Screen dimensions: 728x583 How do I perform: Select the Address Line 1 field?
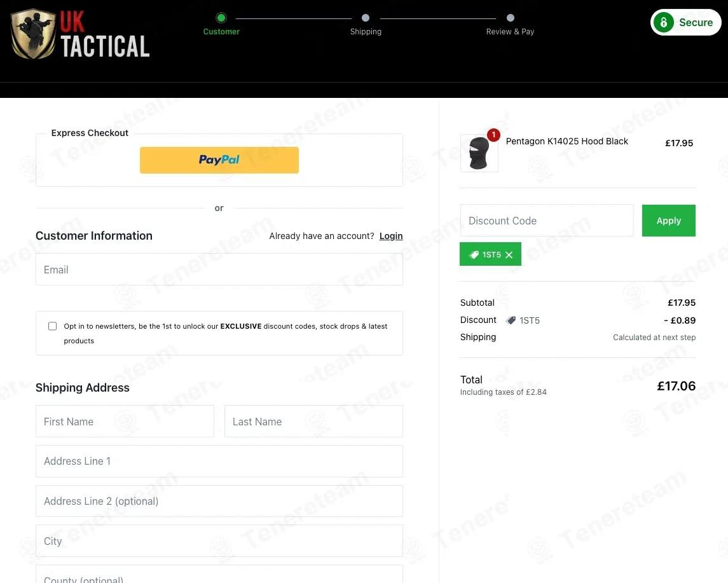219,462
